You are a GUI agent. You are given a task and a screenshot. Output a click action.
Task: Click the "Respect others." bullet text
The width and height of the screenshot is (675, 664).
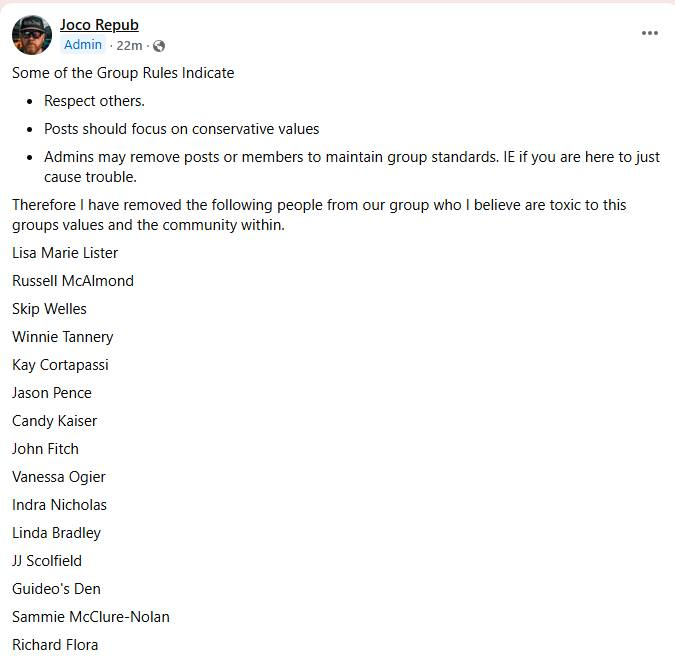(x=94, y=101)
